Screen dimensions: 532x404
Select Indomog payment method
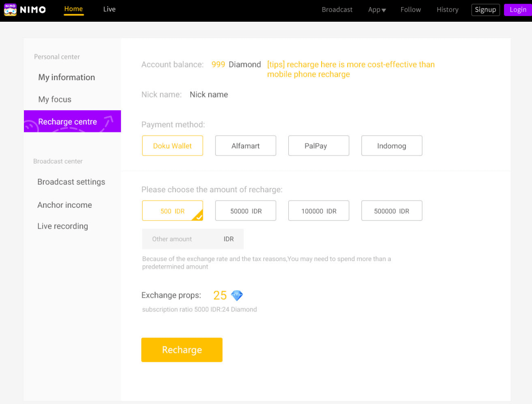pos(392,146)
